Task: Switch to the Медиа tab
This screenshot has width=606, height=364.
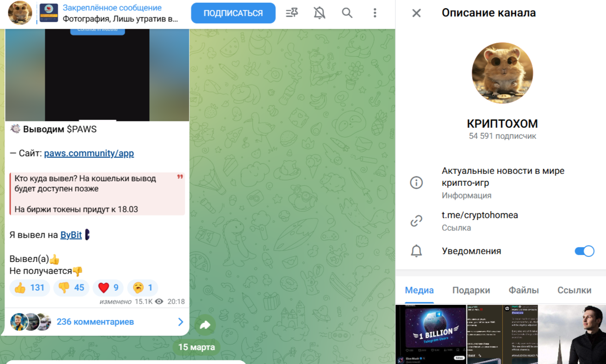Action: point(419,291)
